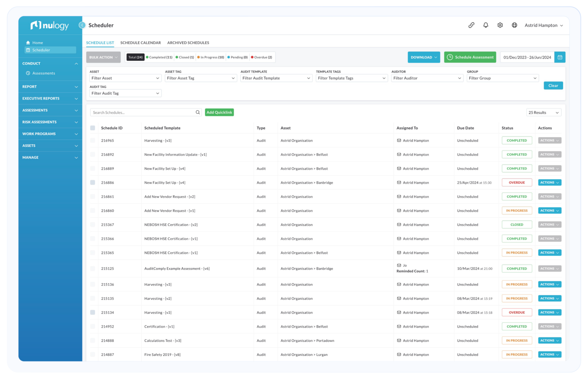Select checkbox for schedule 215125
The image size is (588, 379).
coord(93,269)
